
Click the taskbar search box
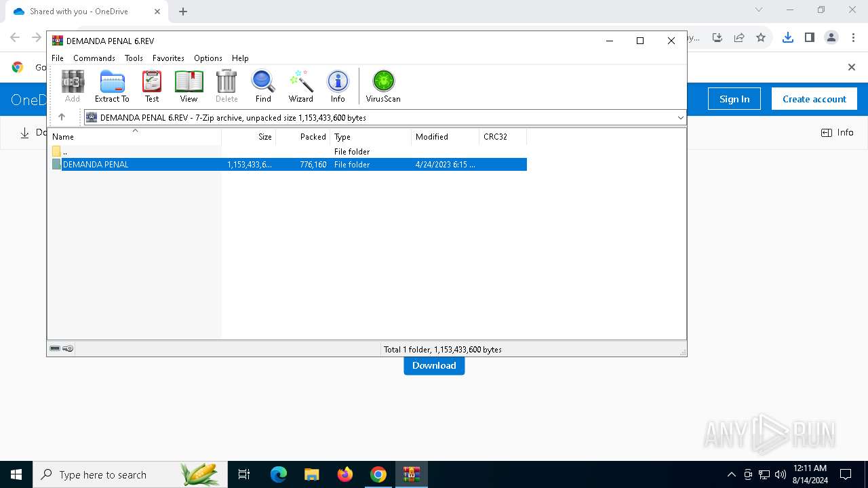[x=130, y=474]
